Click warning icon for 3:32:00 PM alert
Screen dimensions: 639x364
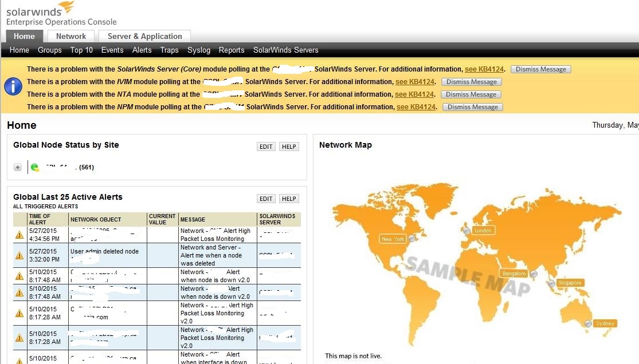click(x=19, y=255)
